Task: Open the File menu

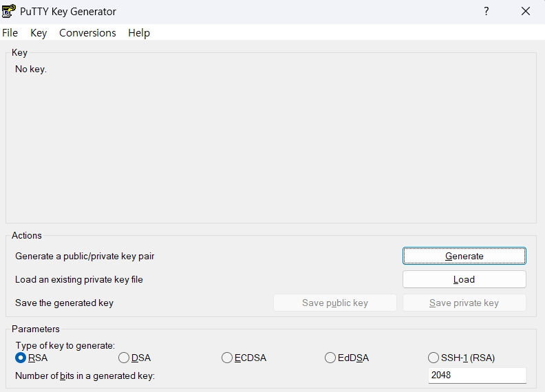Action: coord(10,33)
